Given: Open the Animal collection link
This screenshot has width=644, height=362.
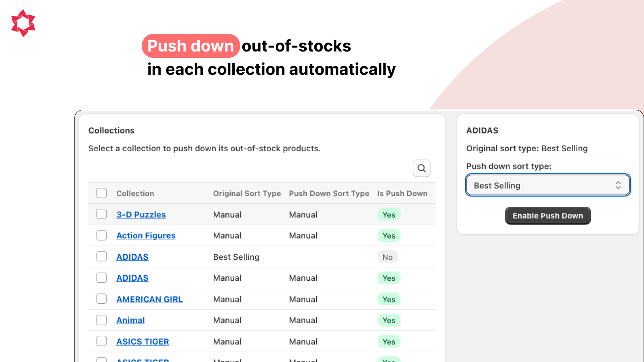Looking at the screenshot, I should coord(130,321).
